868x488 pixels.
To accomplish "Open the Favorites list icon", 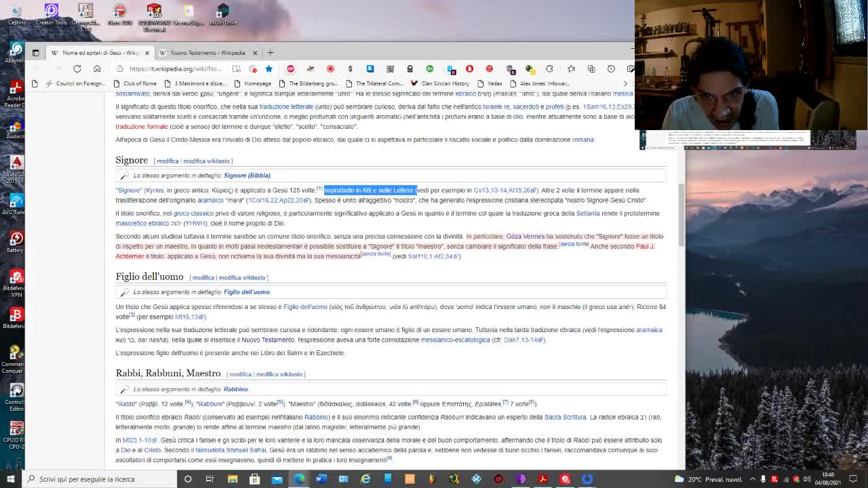I will [x=571, y=68].
